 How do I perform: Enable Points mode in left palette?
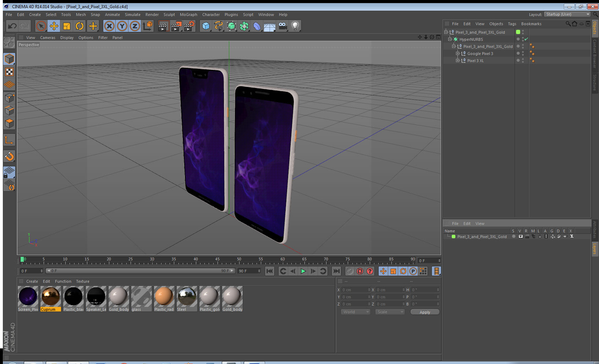[9, 98]
